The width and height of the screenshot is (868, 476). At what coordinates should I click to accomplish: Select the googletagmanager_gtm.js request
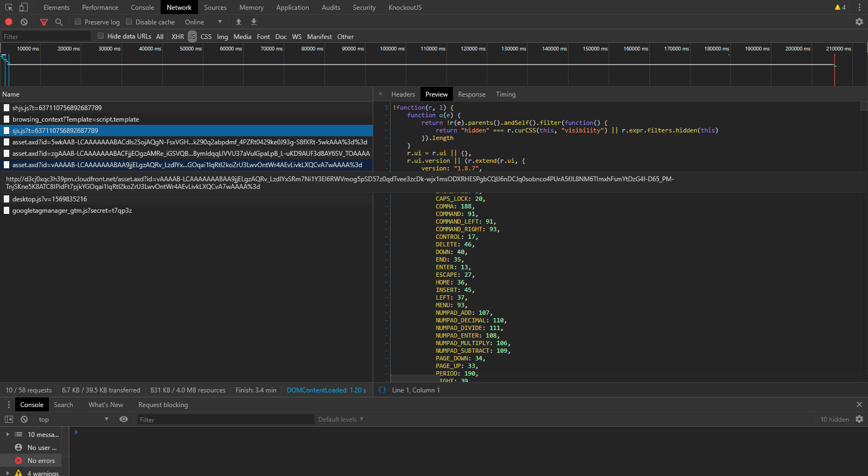click(x=186, y=211)
